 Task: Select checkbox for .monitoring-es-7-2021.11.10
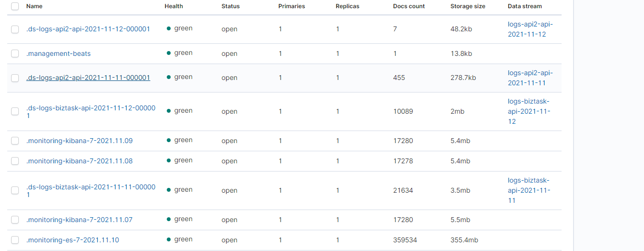pos(15,240)
